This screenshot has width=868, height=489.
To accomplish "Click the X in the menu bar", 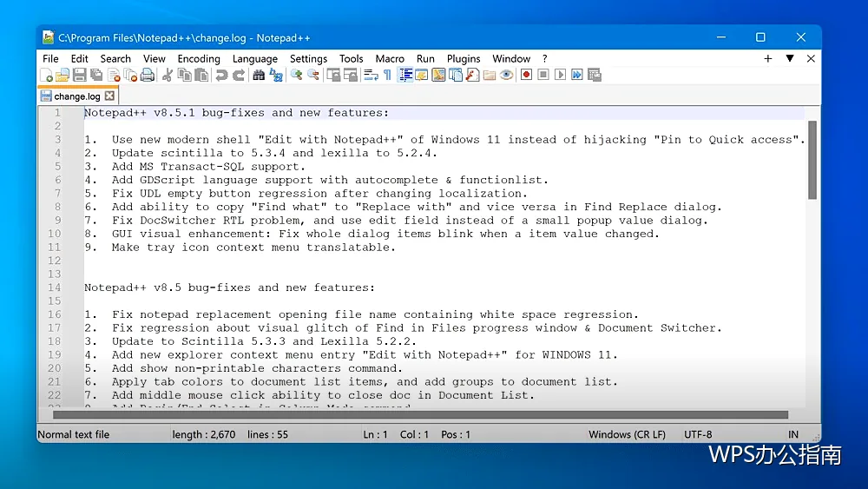I will point(811,59).
